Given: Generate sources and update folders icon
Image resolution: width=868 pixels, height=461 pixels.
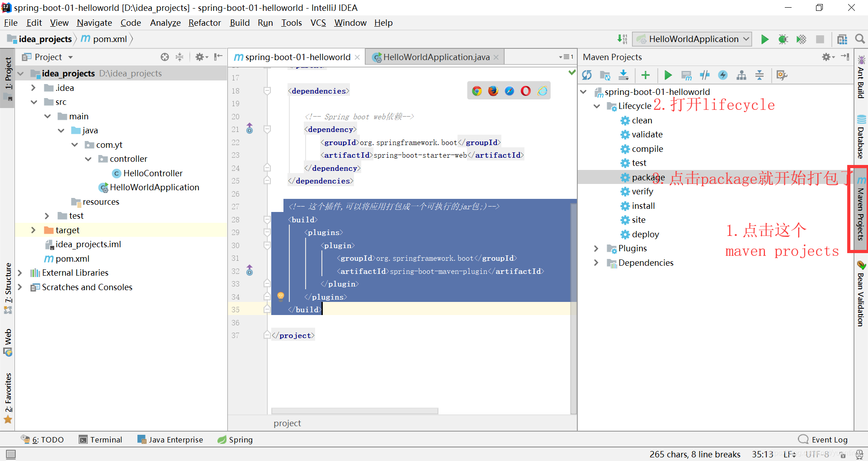Looking at the screenshot, I should (x=605, y=75).
